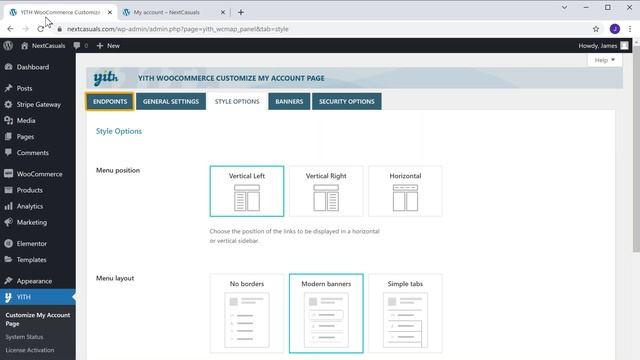Open Dashboard gauge icon in sidebar
This screenshot has height=360, width=640.
(9, 67)
